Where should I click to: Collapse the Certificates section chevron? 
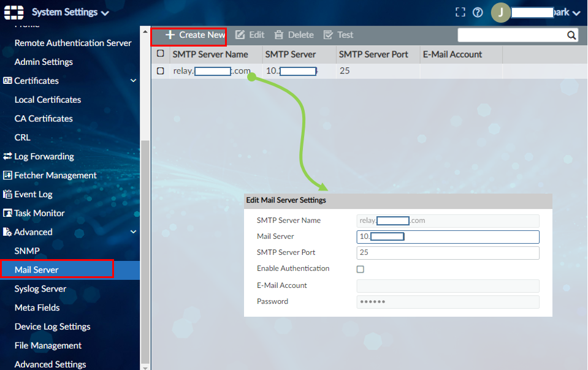point(133,80)
